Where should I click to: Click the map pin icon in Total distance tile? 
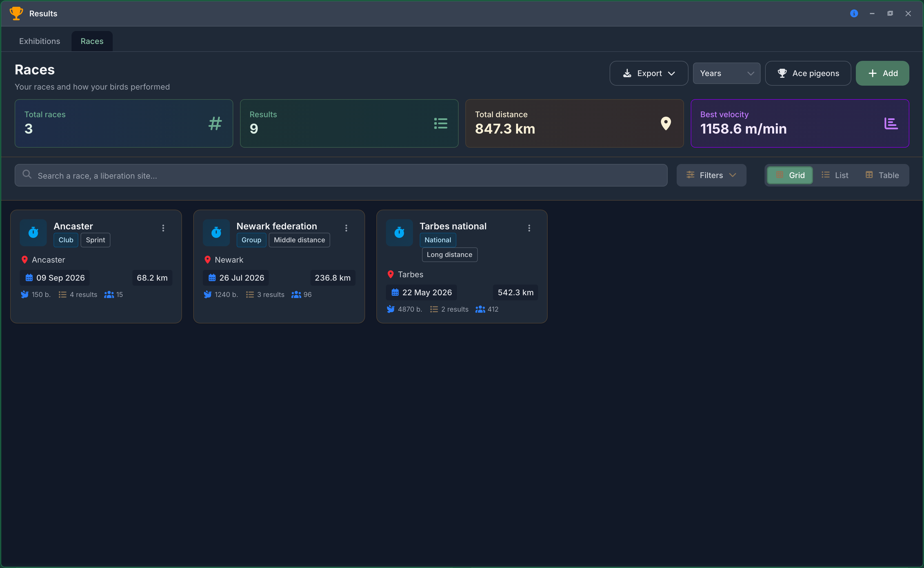pos(666,123)
